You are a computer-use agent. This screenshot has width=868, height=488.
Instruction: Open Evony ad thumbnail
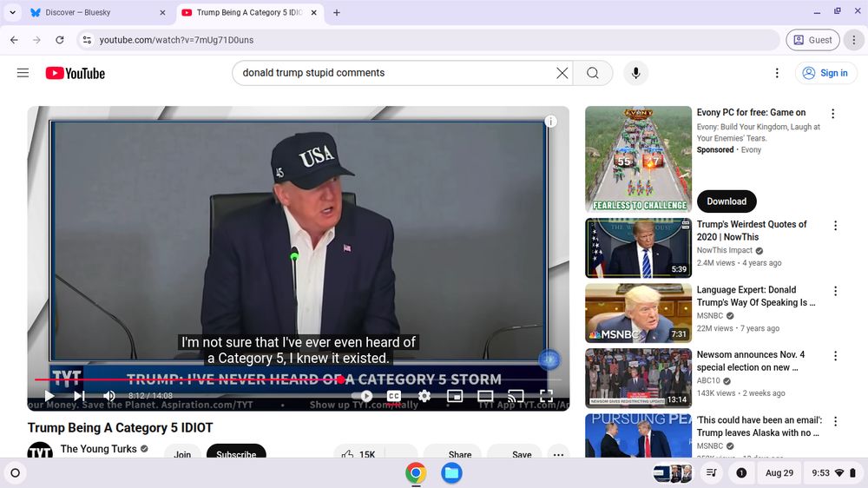pyautogui.click(x=638, y=160)
